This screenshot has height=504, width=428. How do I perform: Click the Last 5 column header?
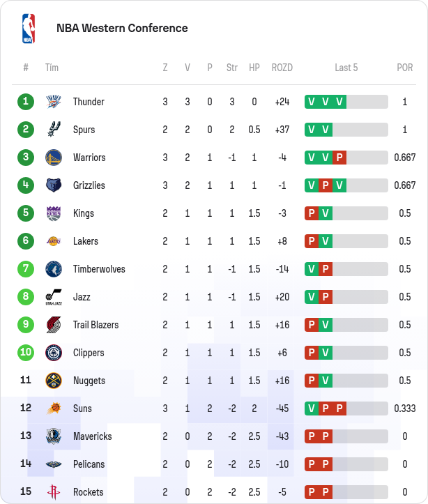click(x=346, y=68)
